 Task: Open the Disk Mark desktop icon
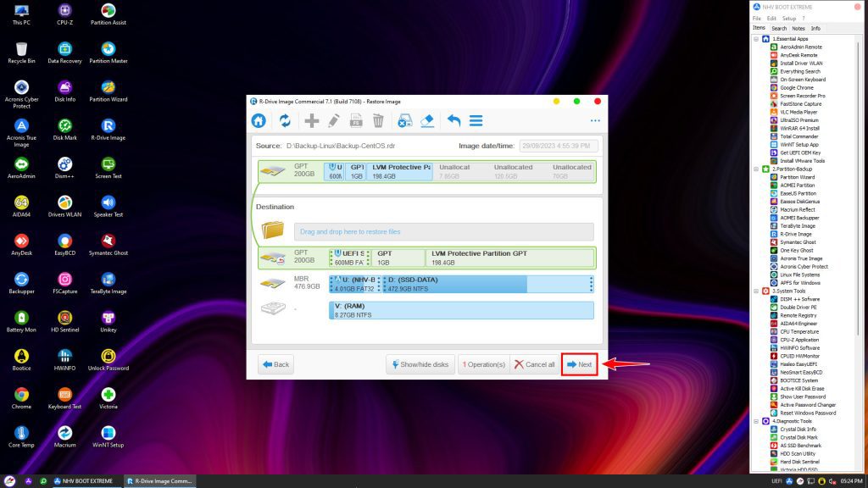click(x=64, y=130)
